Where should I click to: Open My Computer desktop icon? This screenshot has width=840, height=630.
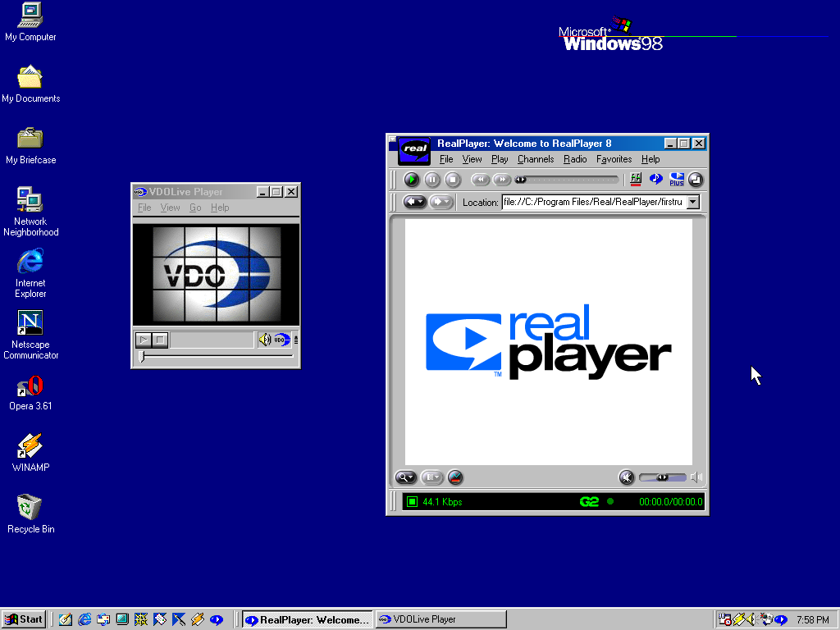pyautogui.click(x=30, y=22)
